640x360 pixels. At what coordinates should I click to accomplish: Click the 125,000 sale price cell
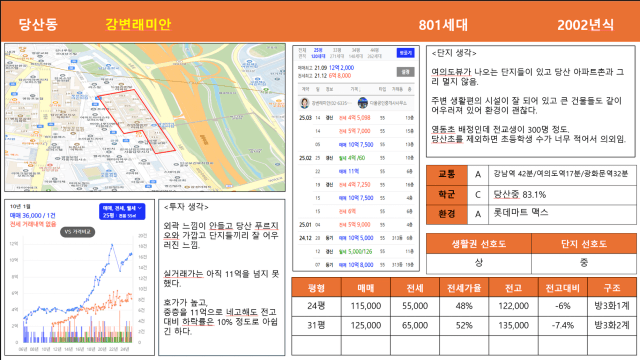tap(366, 326)
